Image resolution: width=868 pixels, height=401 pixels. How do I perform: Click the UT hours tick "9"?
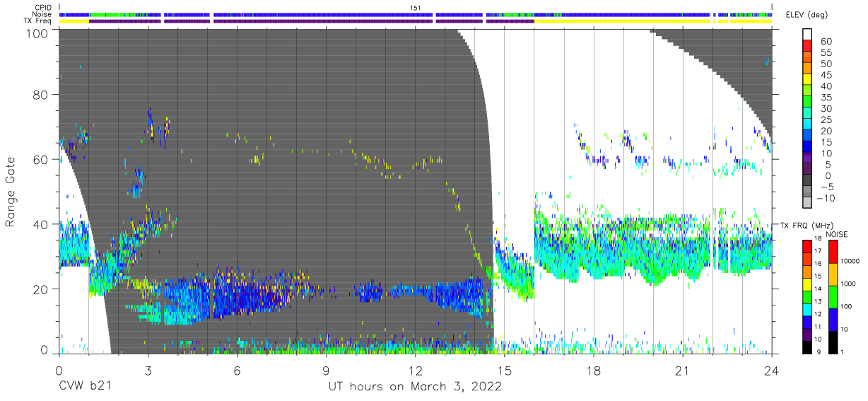327,370
